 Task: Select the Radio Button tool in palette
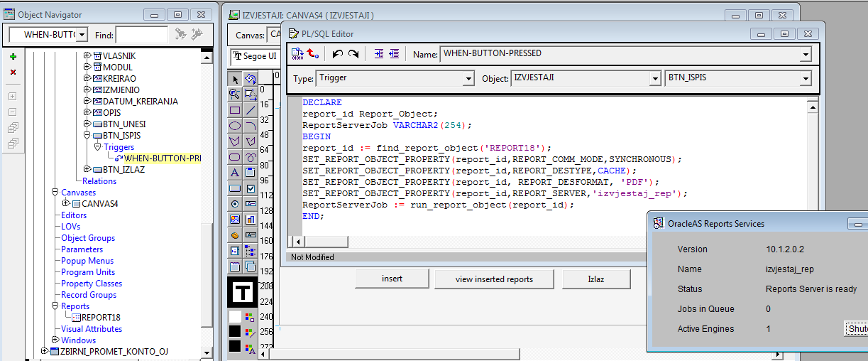234,204
